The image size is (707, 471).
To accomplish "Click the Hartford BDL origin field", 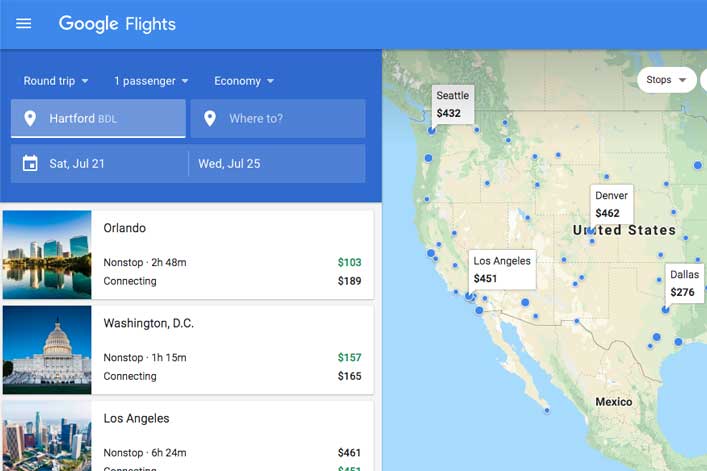I will tap(98, 119).
